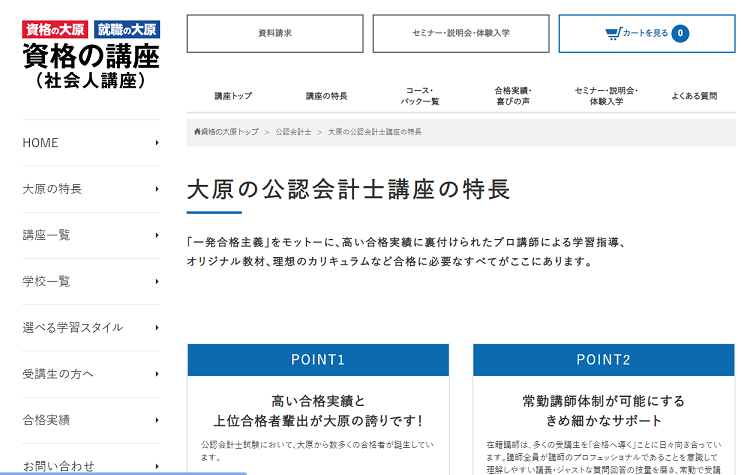Click the 資格の大原 red logo
This screenshot has height=475, width=741.
point(55,30)
